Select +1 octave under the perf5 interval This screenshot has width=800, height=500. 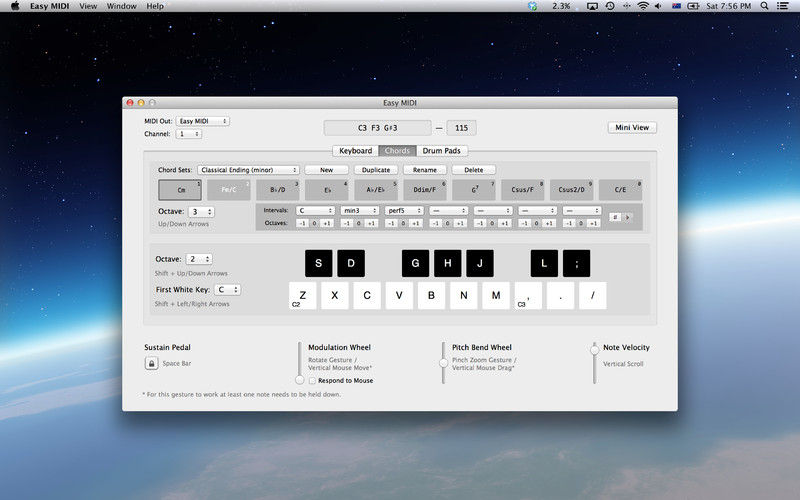(x=416, y=223)
